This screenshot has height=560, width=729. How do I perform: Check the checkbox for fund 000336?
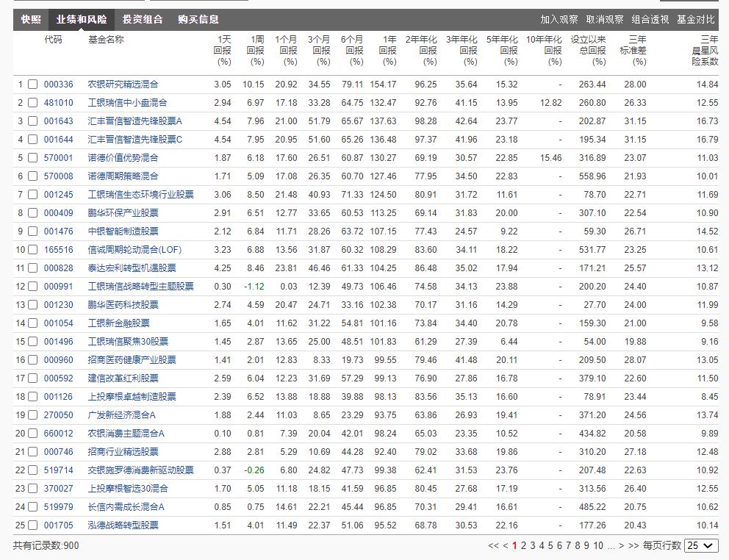coord(31,83)
